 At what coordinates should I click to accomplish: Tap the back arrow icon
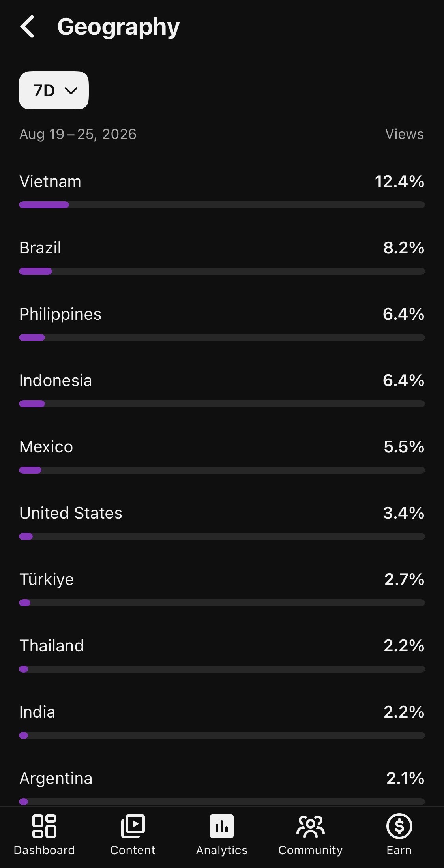coord(27,27)
